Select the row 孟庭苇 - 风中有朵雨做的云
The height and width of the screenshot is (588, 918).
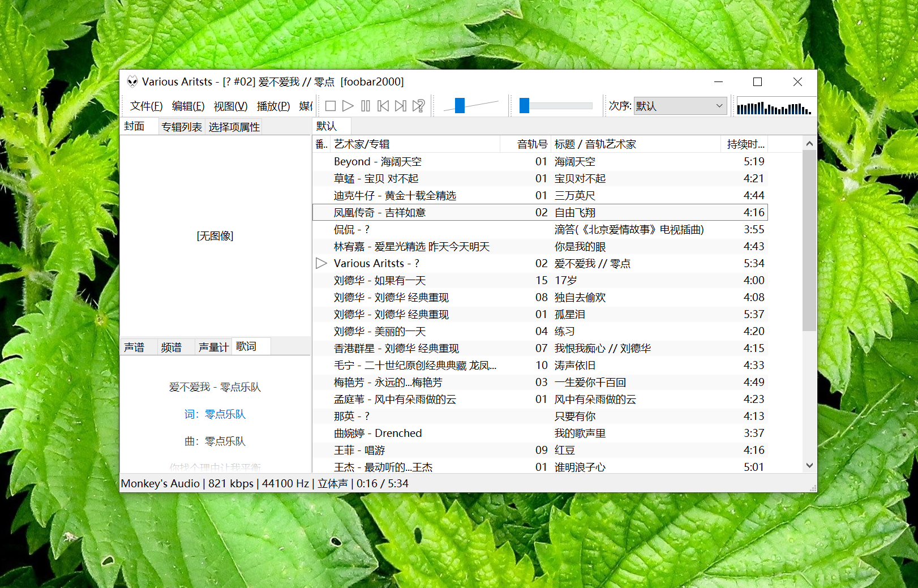(540, 399)
